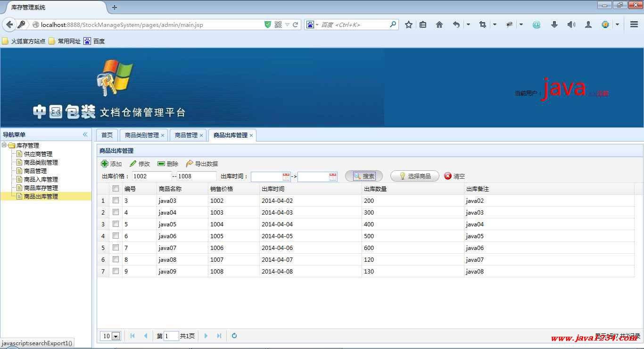
Task: Open the start date calendar picker
Action: click(286, 176)
